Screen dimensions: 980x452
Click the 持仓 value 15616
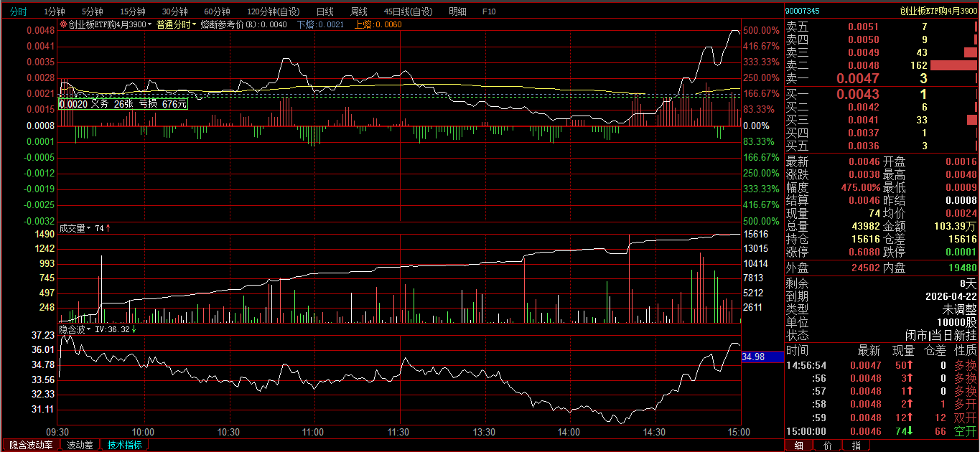(x=865, y=239)
